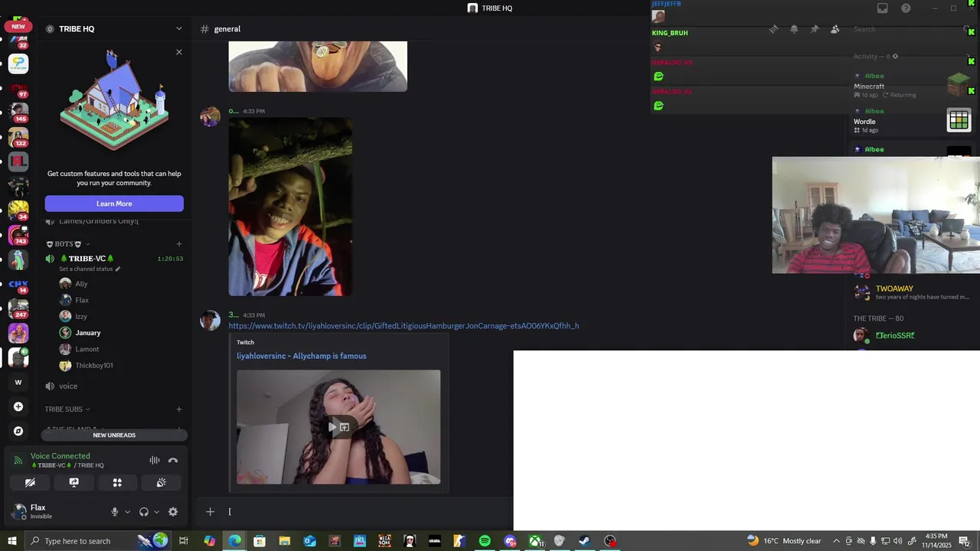Open Spotify from the taskbar

[485, 541]
